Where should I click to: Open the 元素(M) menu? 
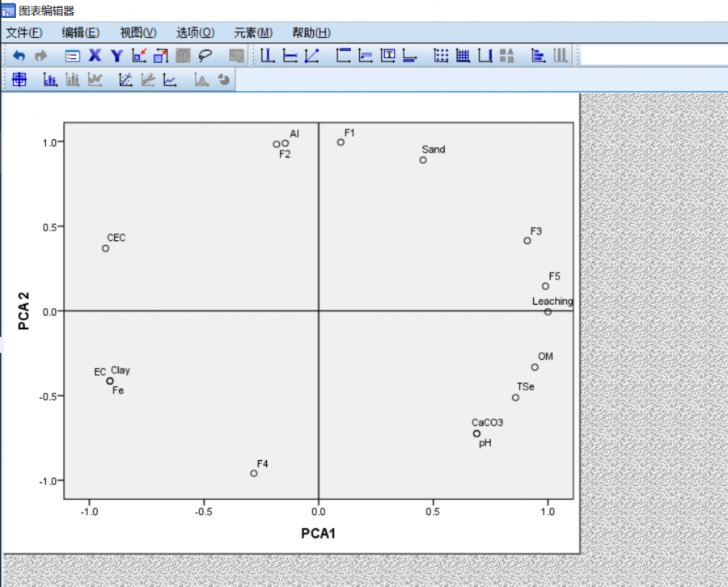(x=253, y=33)
